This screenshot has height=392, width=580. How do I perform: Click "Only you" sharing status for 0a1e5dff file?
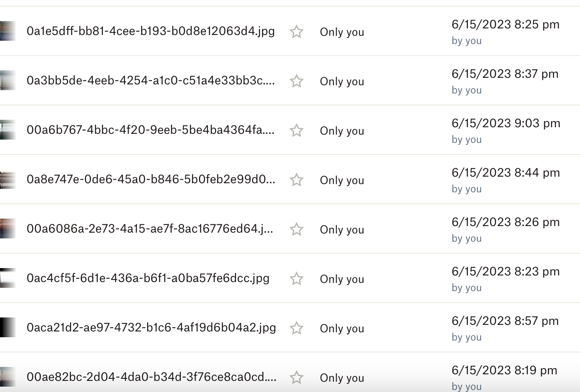click(x=342, y=32)
